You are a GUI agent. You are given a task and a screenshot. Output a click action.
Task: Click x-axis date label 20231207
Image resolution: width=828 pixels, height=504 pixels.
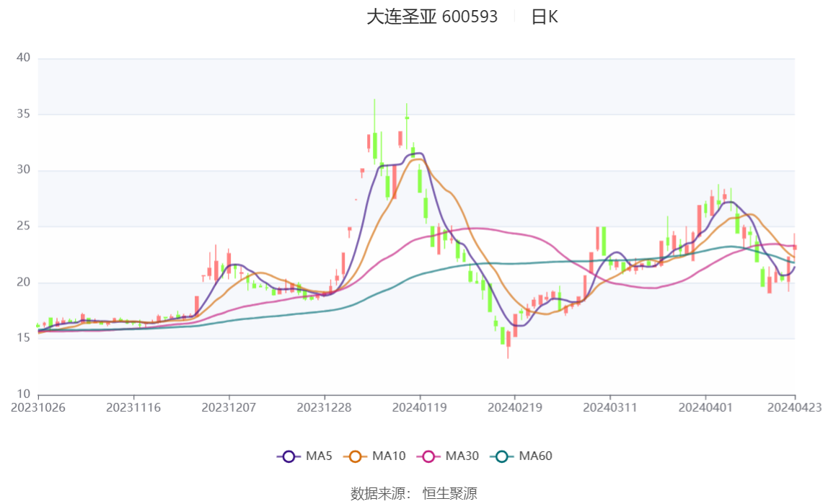(x=229, y=407)
